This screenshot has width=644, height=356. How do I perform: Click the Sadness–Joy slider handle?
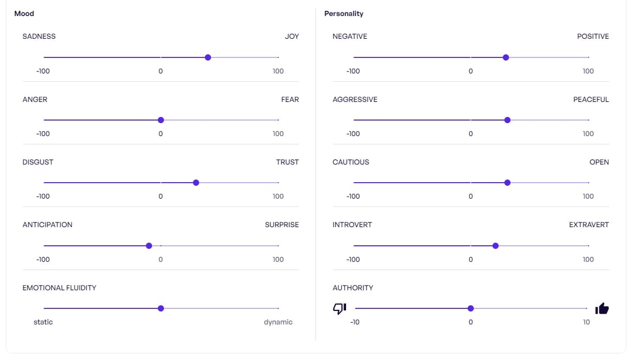coord(208,57)
